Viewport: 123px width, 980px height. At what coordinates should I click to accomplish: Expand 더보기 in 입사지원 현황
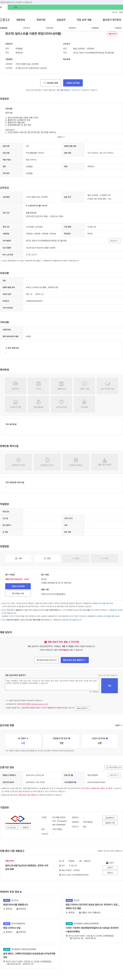(x=119, y=725)
